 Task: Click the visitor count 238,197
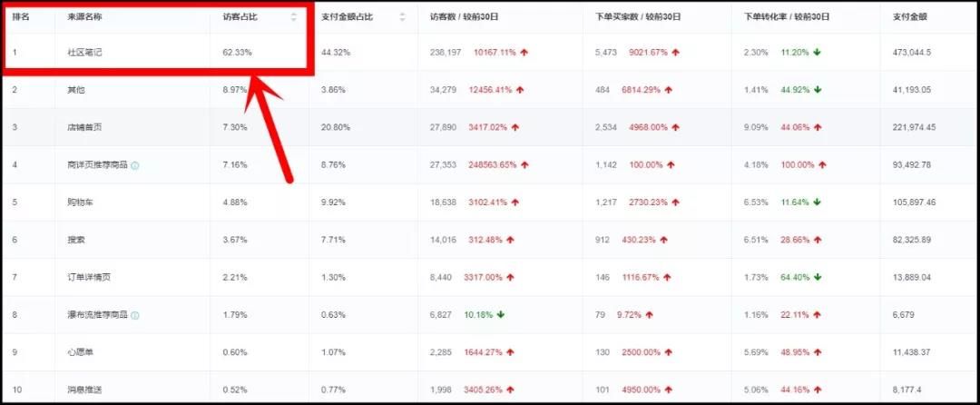coord(445,53)
